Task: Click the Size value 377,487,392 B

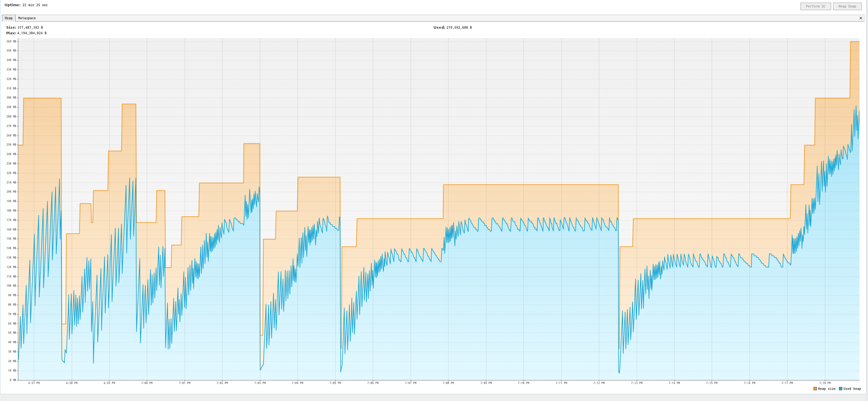Action: (x=30, y=28)
